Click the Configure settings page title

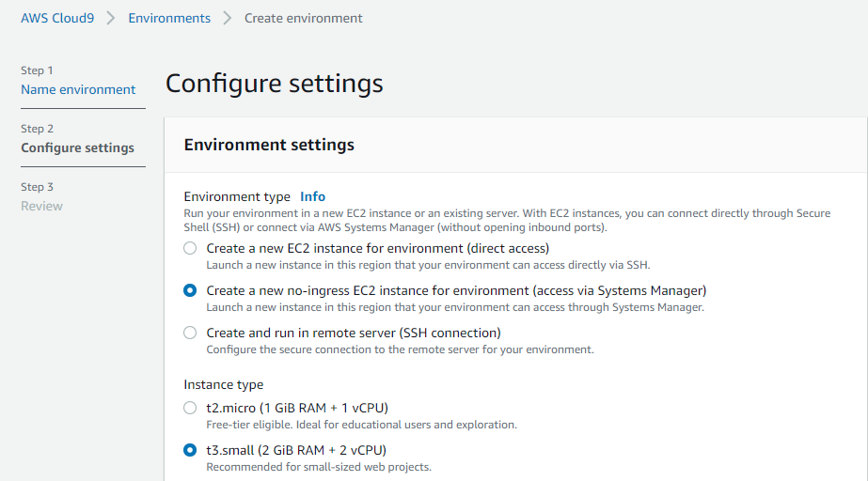tap(274, 84)
